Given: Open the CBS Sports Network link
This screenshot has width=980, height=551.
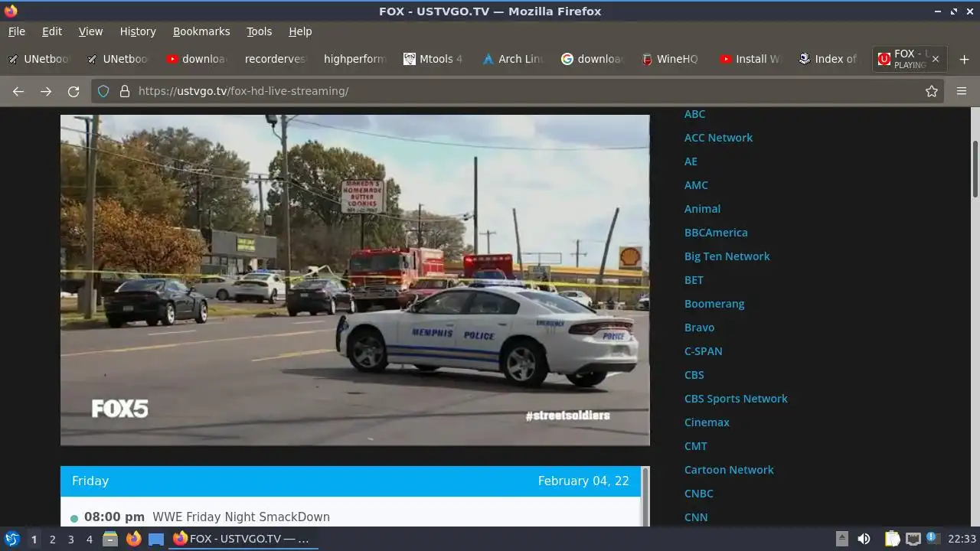Looking at the screenshot, I should click(x=736, y=399).
